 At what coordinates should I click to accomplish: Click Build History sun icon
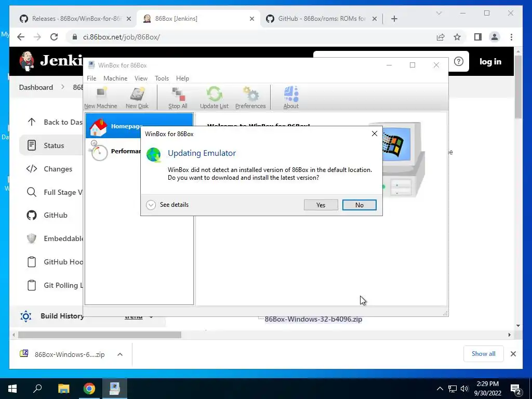tap(26, 316)
